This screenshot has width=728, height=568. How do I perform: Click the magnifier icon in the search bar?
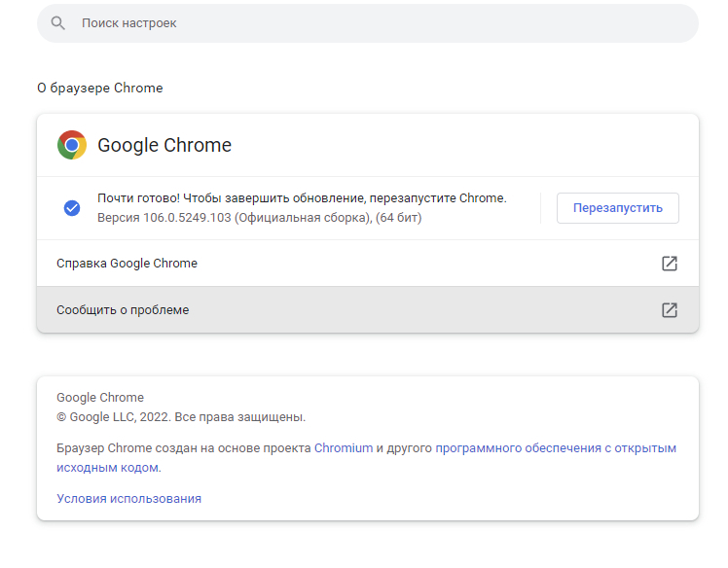click(x=58, y=22)
